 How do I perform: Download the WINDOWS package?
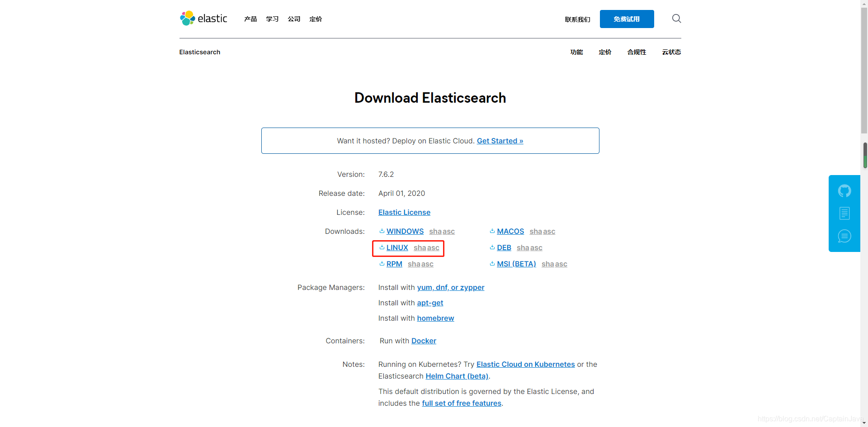coord(405,231)
